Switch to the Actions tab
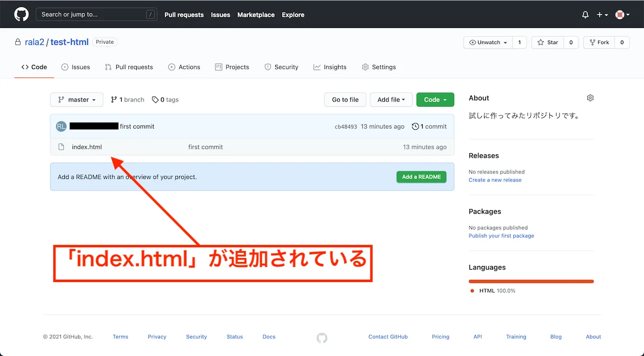This screenshot has width=644, height=356. tap(184, 67)
